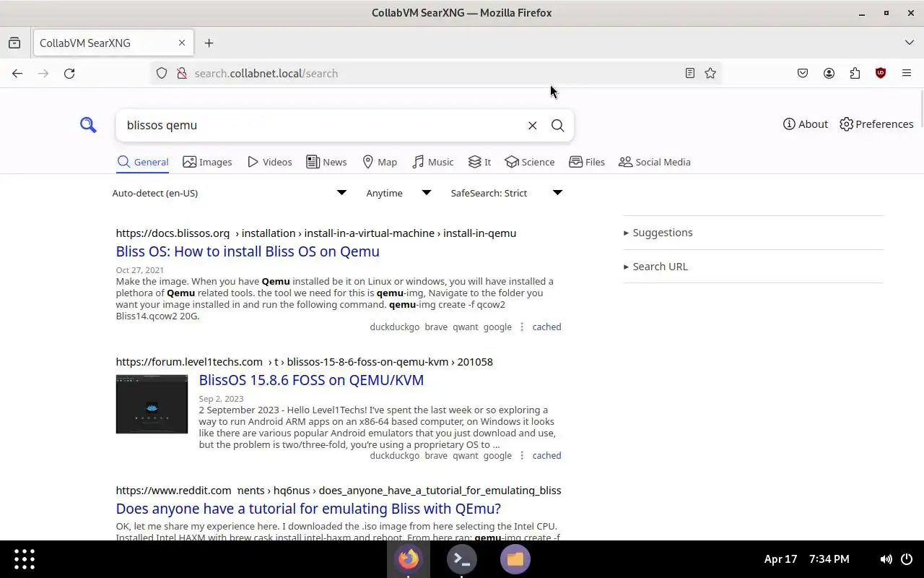The height and width of the screenshot is (578, 924).
Task: Toggle reader view in address bar
Action: click(x=690, y=73)
